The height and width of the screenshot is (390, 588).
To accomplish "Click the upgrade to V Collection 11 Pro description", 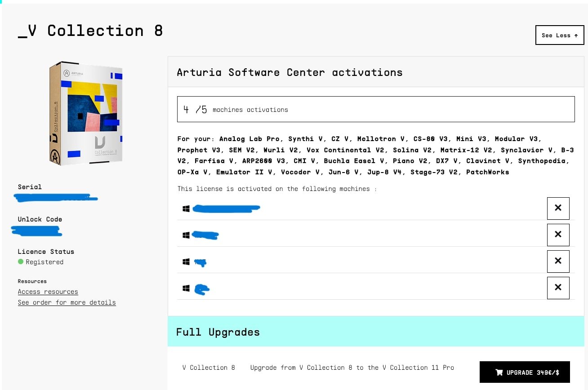I will coord(352,368).
